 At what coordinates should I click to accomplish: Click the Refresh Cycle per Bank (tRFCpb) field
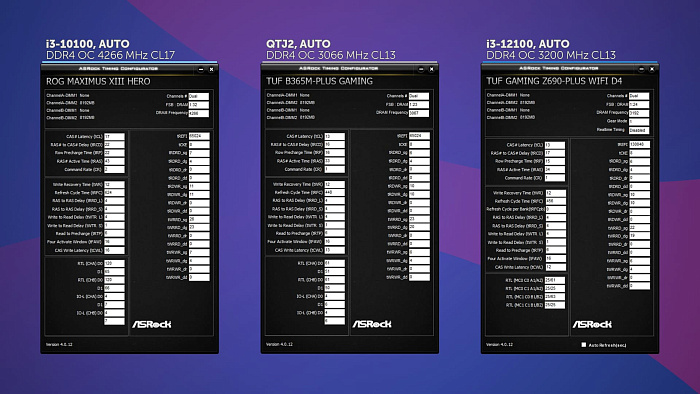556,209
